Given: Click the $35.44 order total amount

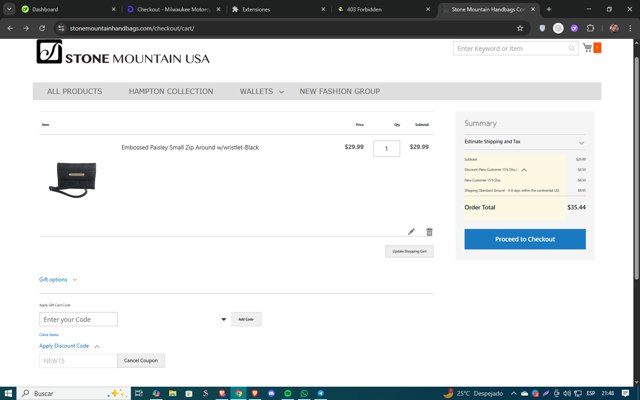Looking at the screenshot, I should pos(576,207).
